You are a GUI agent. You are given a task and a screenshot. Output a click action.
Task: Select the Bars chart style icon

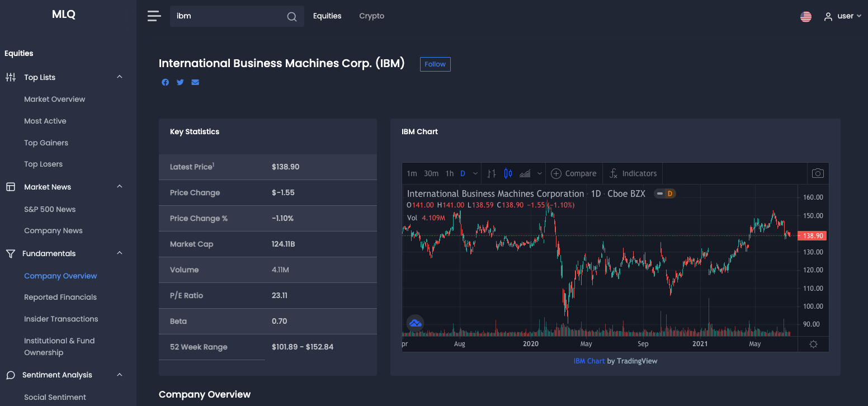click(x=492, y=173)
